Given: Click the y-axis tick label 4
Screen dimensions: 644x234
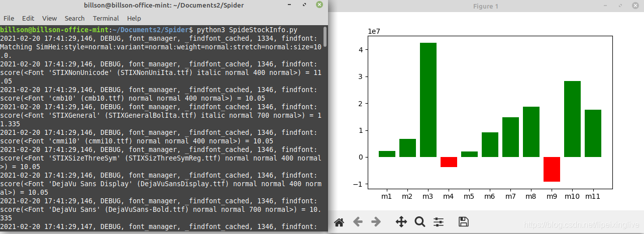Looking at the screenshot, I should (361, 50).
